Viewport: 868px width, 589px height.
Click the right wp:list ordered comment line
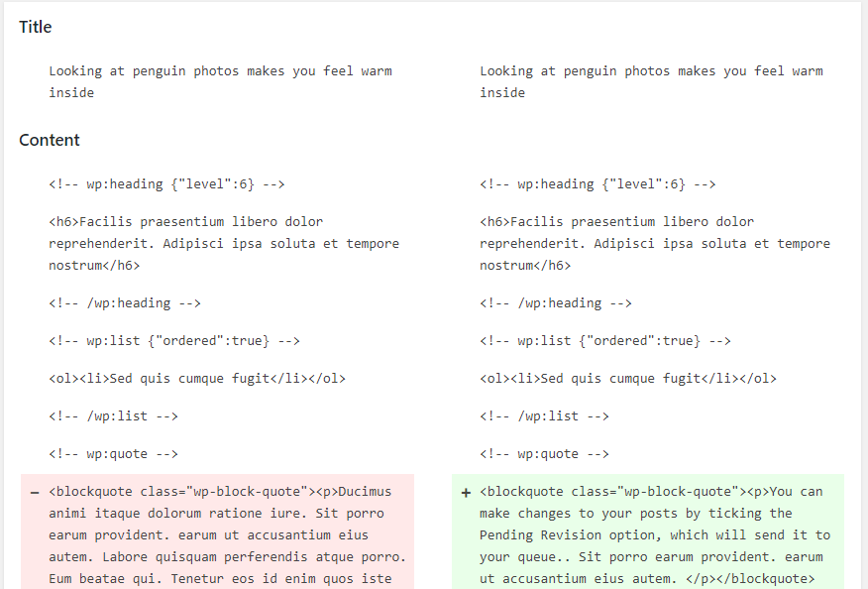tap(605, 341)
